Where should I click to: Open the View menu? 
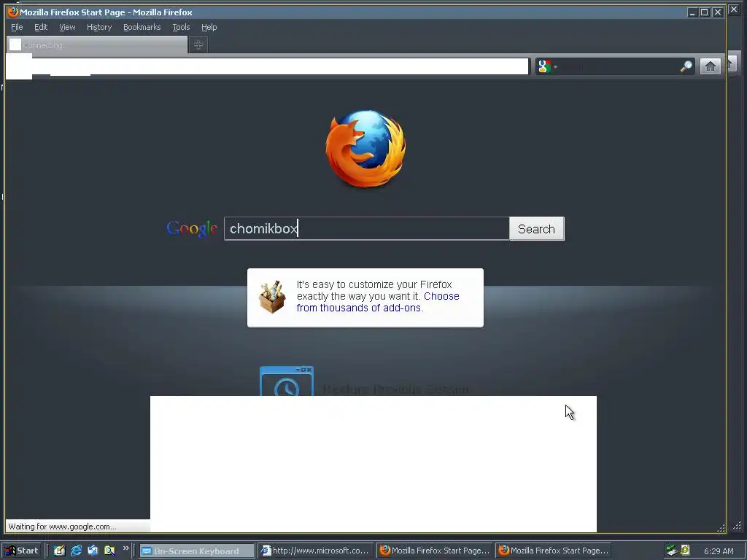[x=67, y=27]
